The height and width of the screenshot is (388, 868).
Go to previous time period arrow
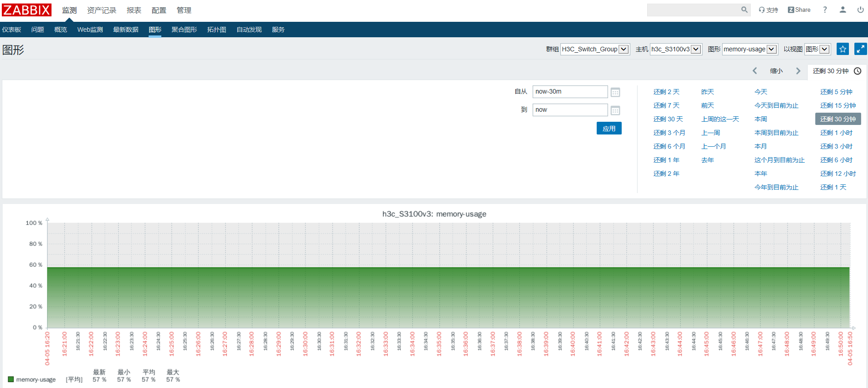[755, 71]
